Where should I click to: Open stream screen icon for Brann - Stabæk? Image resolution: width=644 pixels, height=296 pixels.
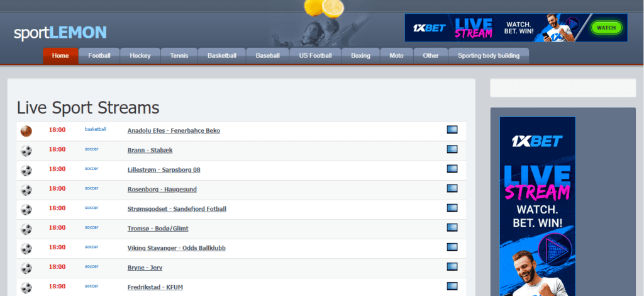coord(452,149)
